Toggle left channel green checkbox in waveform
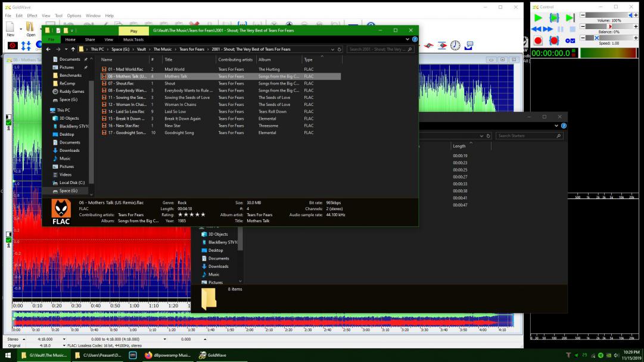644x362 pixels. point(9,123)
